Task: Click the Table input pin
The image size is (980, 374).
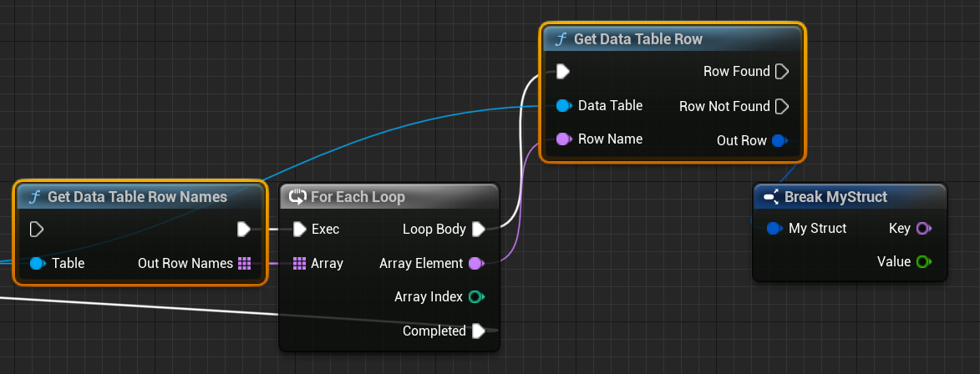Action: click(37, 263)
